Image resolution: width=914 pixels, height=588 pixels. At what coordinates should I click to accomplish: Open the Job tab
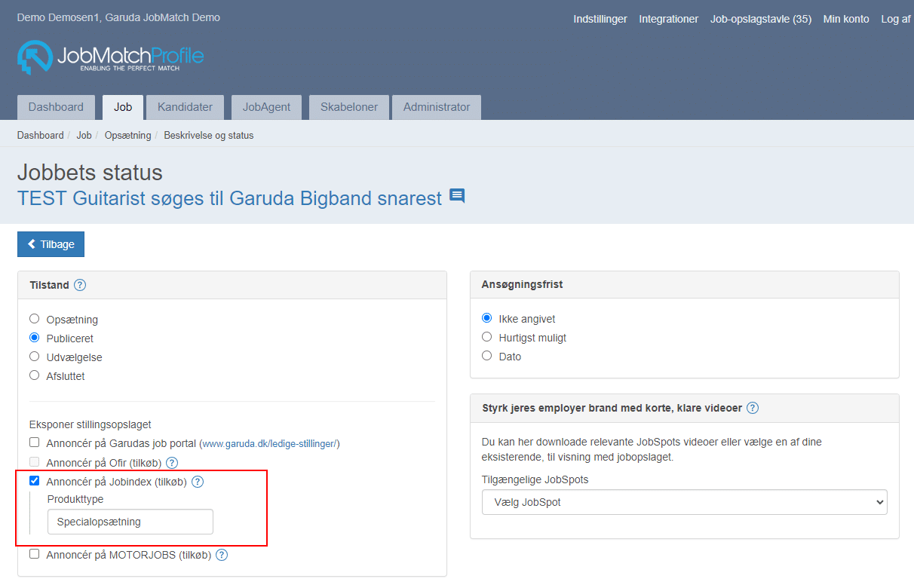tap(123, 107)
